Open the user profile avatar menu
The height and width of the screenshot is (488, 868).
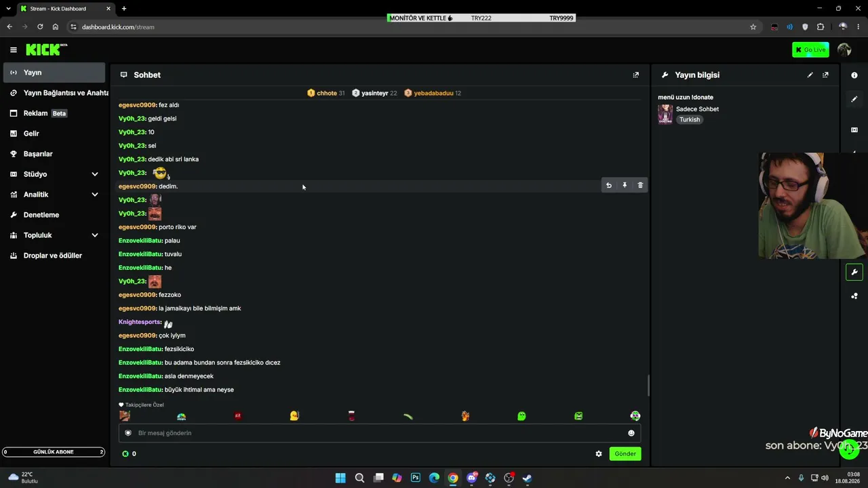844,49
